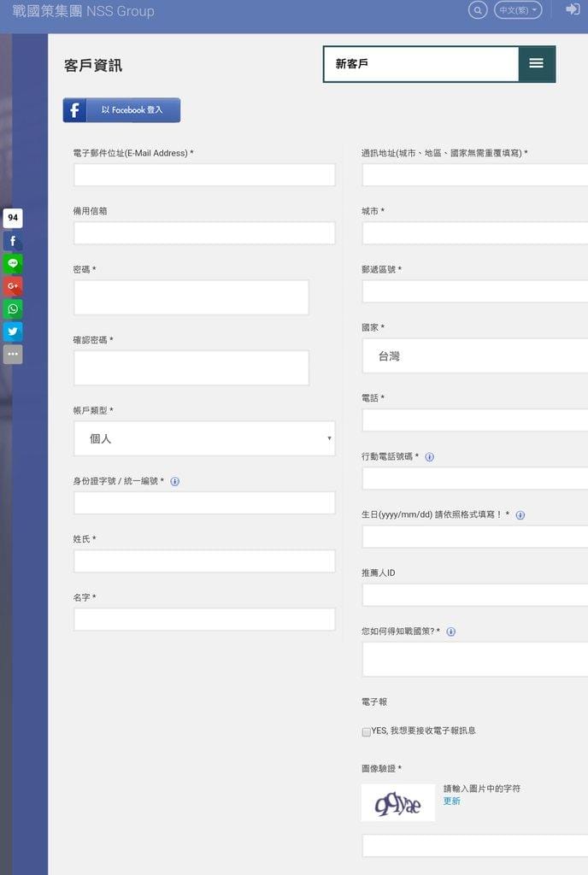Focus the 姓氏 input field
Viewport: 588px width, 875px height.
(204, 561)
